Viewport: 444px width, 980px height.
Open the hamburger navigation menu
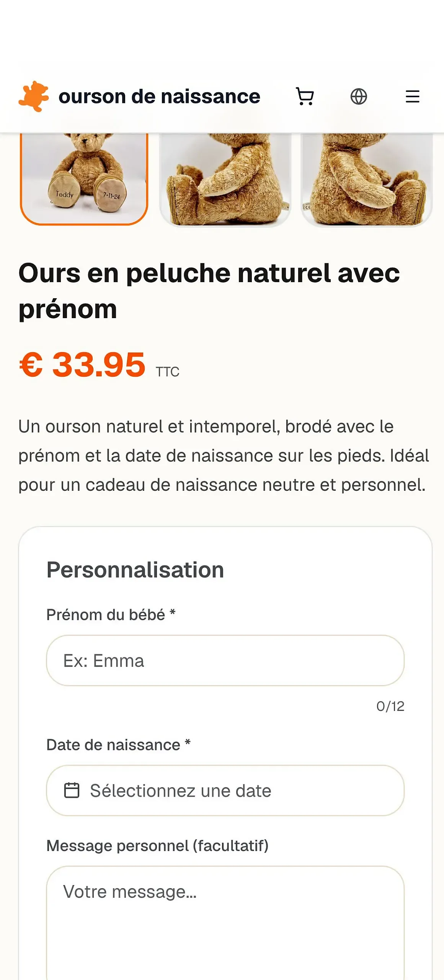[413, 96]
